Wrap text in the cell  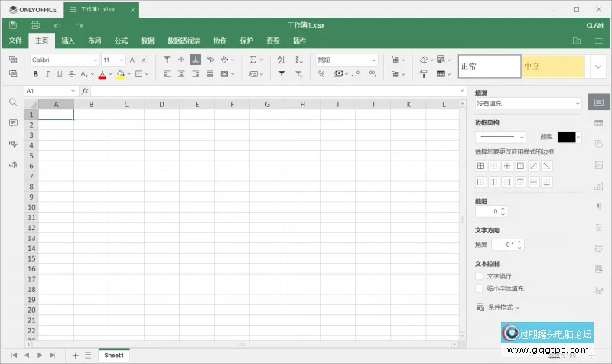210,60
